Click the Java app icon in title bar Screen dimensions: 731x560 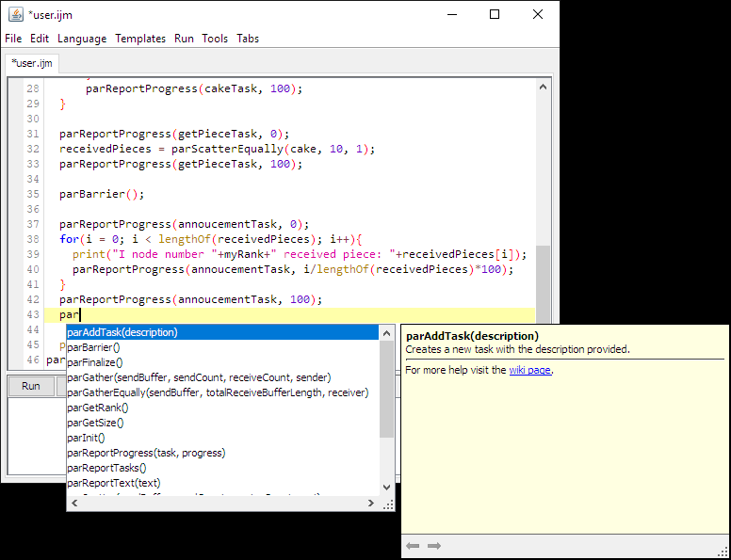click(15, 14)
